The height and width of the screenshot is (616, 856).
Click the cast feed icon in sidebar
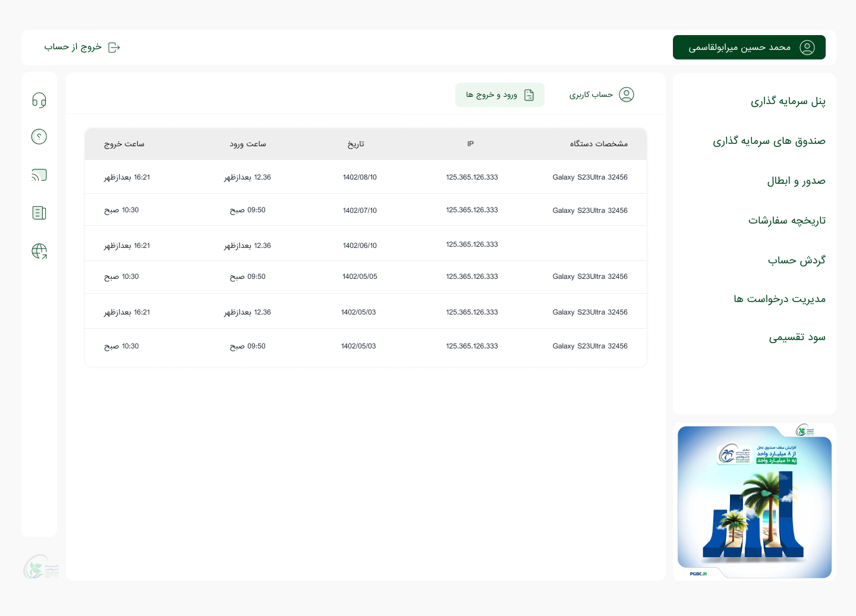pyautogui.click(x=39, y=175)
